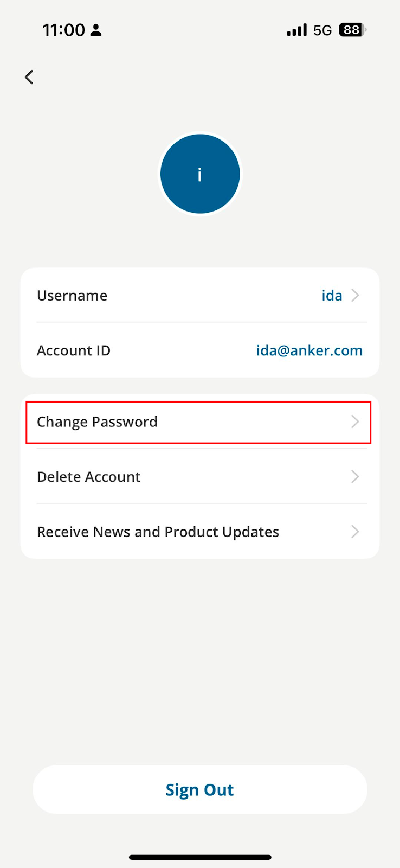400x868 pixels.
Task: Tap the Account ID label
Action: point(74,350)
